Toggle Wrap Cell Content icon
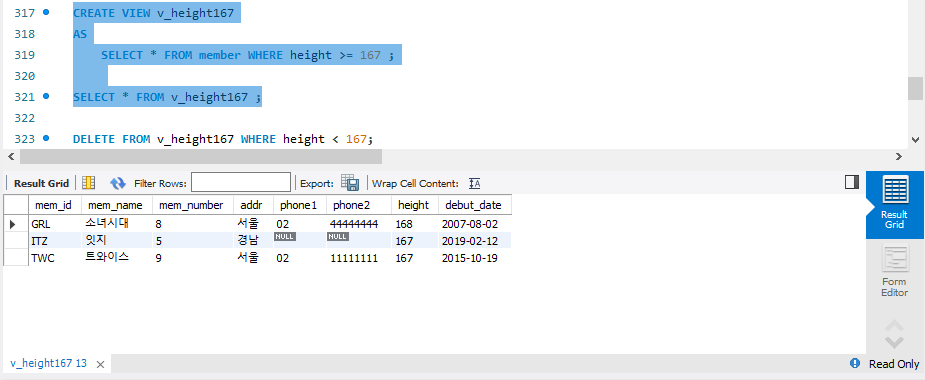925x380 pixels. click(474, 184)
